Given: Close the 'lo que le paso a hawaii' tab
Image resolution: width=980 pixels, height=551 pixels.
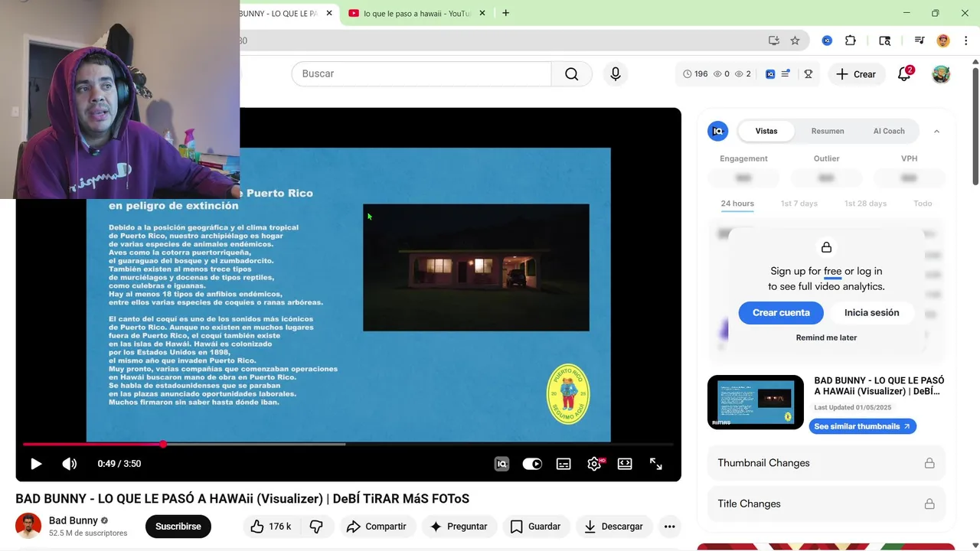Looking at the screenshot, I should [x=483, y=13].
